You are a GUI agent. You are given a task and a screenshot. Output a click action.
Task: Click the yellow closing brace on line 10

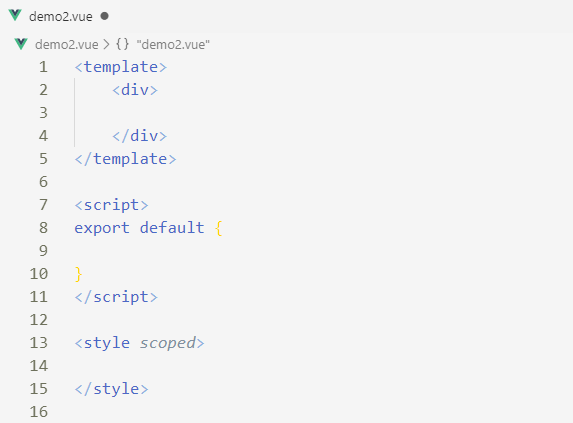pos(78,274)
